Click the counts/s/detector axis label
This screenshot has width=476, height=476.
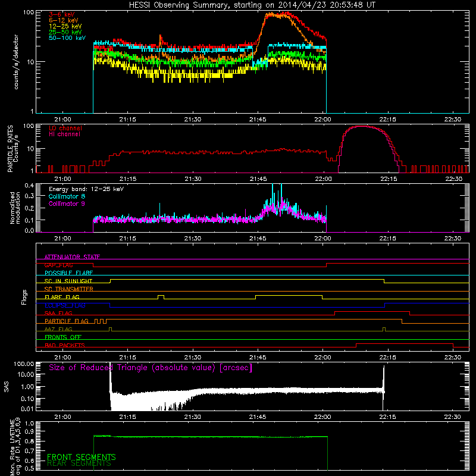[x=16, y=62]
